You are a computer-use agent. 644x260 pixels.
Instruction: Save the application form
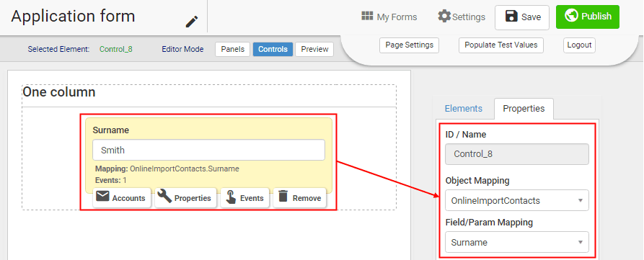(x=522, y=17)
